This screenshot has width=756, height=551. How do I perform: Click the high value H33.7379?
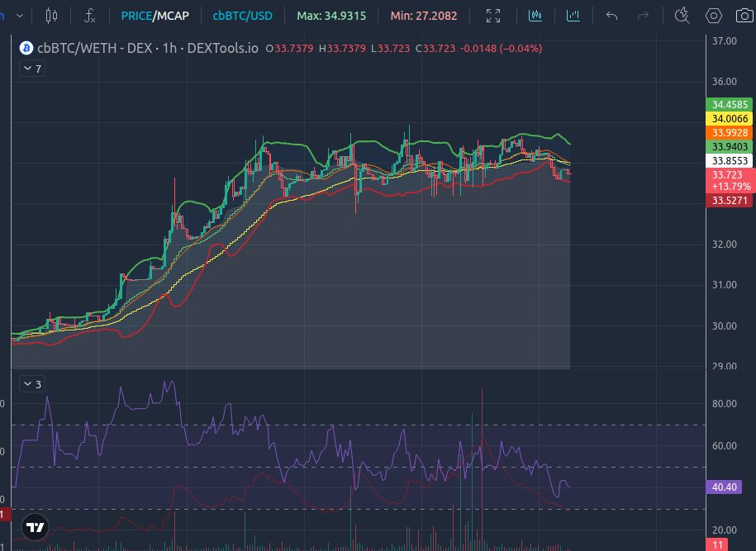[342, 48]
